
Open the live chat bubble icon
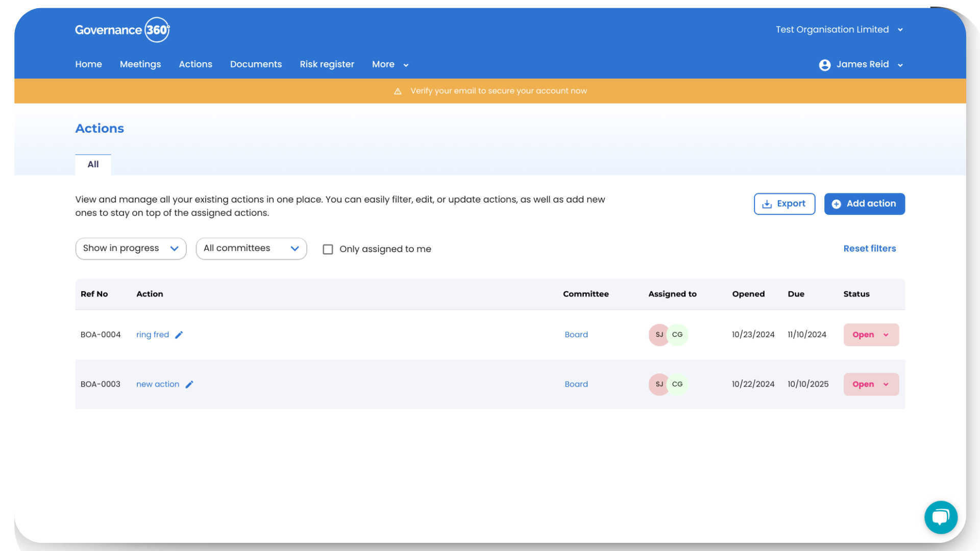(941, 517)
